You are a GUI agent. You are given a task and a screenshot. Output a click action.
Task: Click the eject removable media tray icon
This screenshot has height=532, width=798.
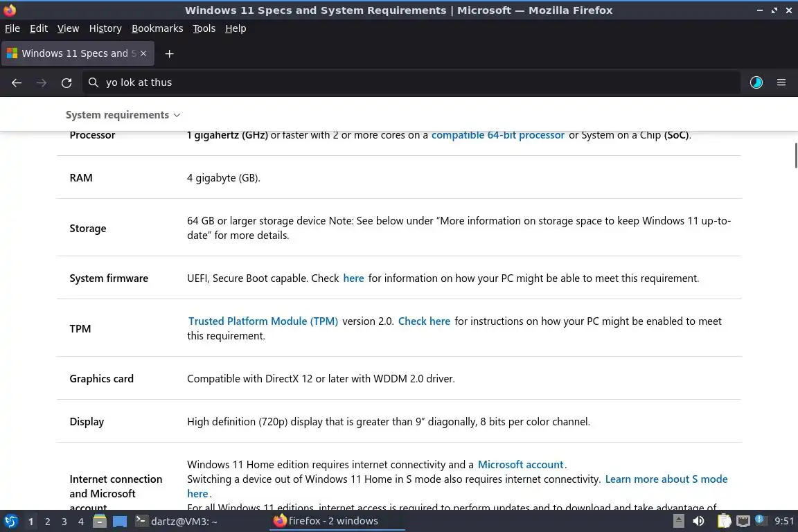(679, 521)
